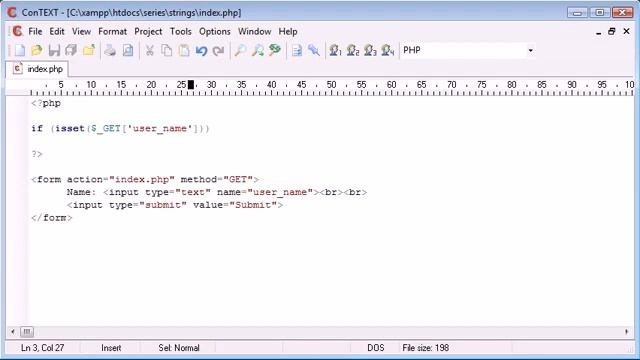Run user command 3
The height and width of the screenshot is (360, 640).
tap(370, 51)
